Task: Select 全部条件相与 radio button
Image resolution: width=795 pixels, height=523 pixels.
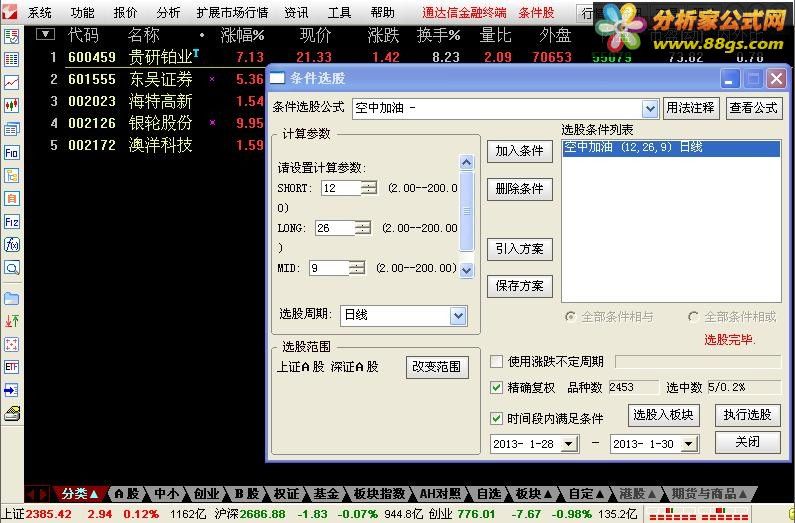Action: click(x=570, y=317)
